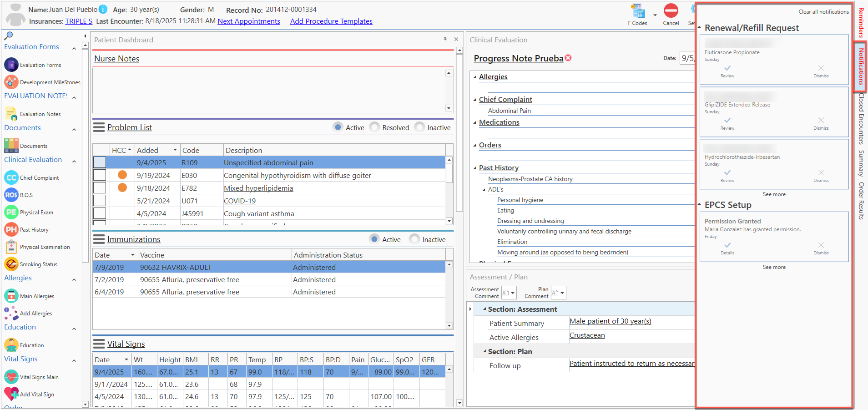Open Add Vital Sign icon

(11, 394)
